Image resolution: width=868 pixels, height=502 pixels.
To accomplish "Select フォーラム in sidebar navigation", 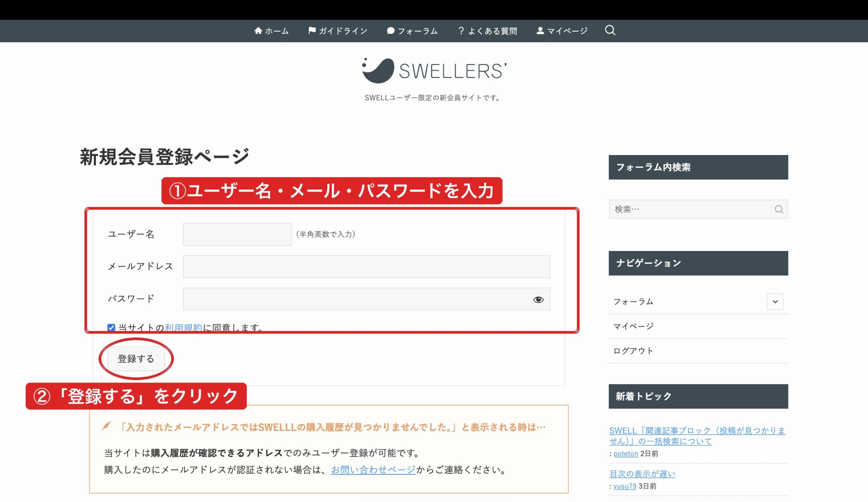I will tap(633, 302).
